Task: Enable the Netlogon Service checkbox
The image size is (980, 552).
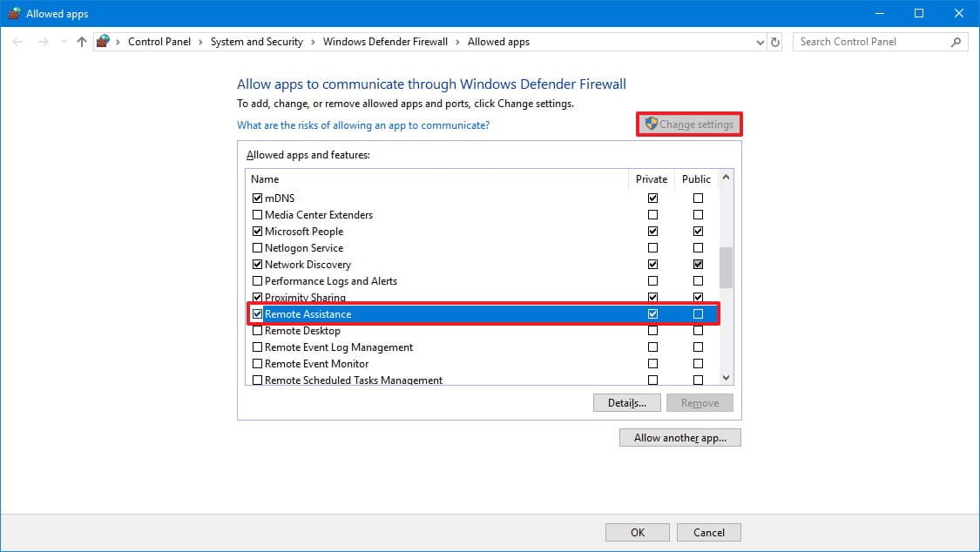Action: [257, 248]
